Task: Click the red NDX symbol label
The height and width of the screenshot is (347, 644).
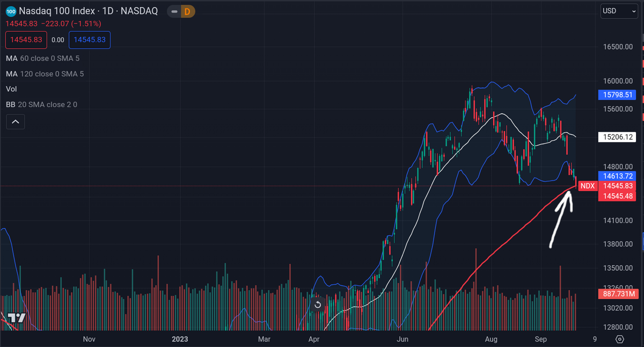Action: point(588,186)
